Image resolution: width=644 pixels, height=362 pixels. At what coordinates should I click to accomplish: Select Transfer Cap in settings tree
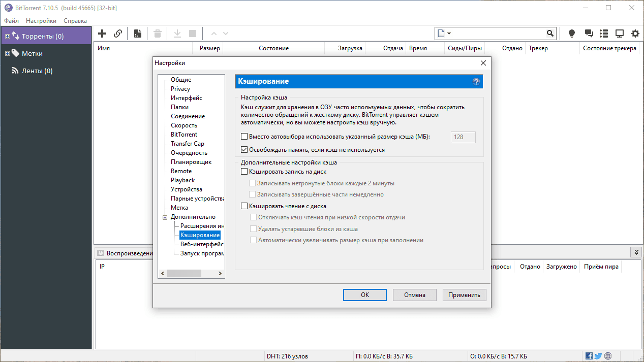[x=188, y=144]
